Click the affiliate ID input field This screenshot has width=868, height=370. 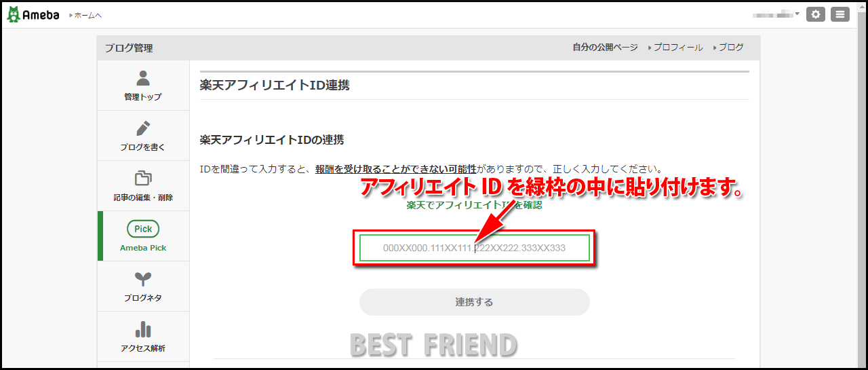coord(475,248)
